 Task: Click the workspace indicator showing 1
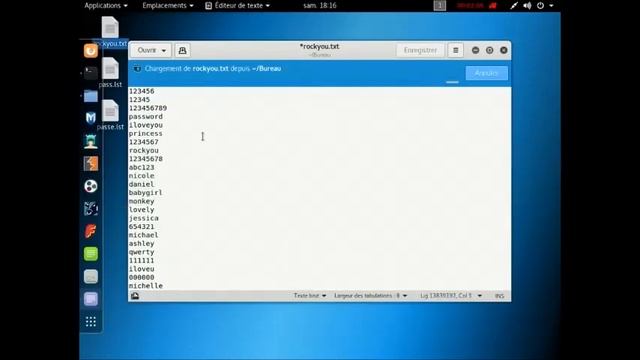tap(440, 5)
